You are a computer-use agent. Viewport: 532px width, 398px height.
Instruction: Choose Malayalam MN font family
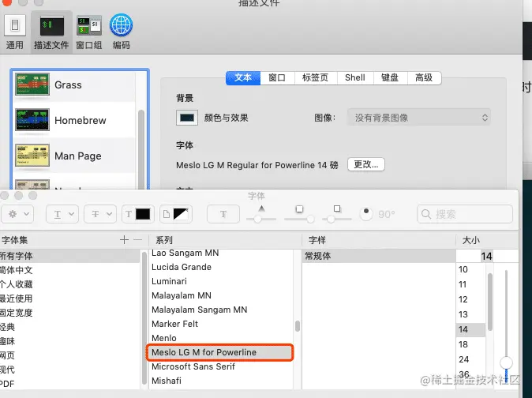[220, 295]
